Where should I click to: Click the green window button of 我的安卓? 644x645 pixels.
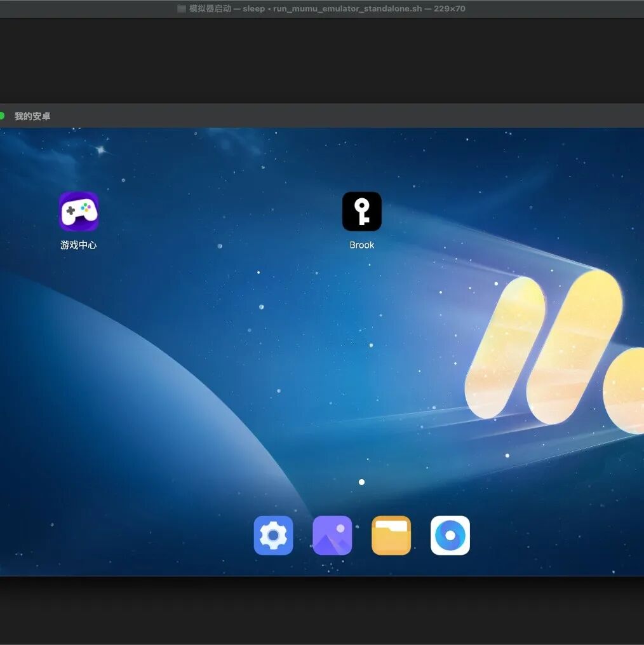point(2,116)
